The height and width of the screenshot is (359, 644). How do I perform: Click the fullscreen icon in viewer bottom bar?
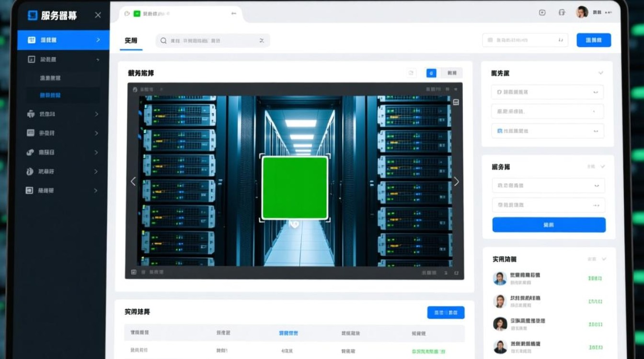[x=456, y=273]
